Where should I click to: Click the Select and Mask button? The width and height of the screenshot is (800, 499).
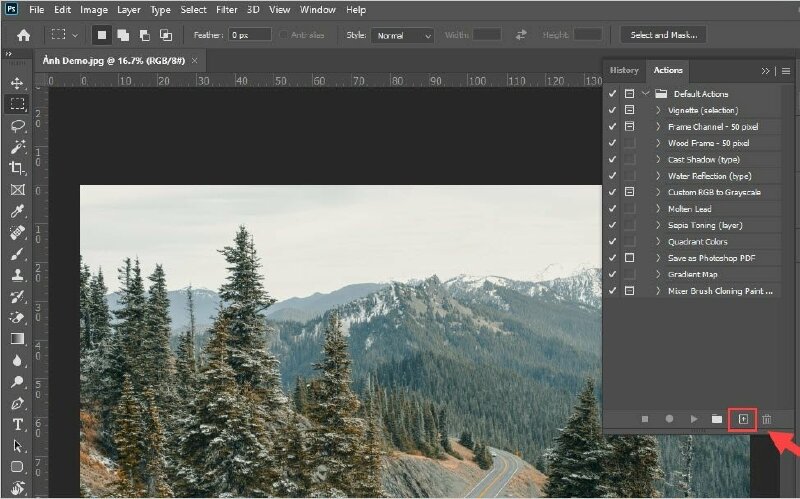tap(663, 35)
